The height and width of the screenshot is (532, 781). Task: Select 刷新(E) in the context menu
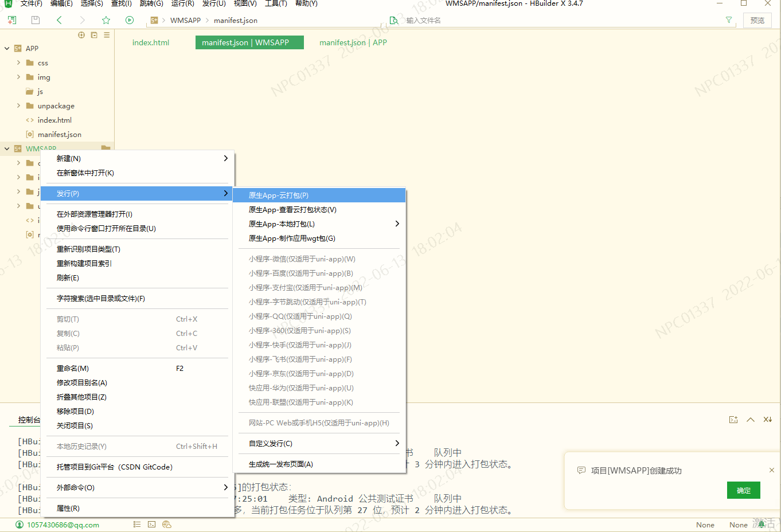138,278
